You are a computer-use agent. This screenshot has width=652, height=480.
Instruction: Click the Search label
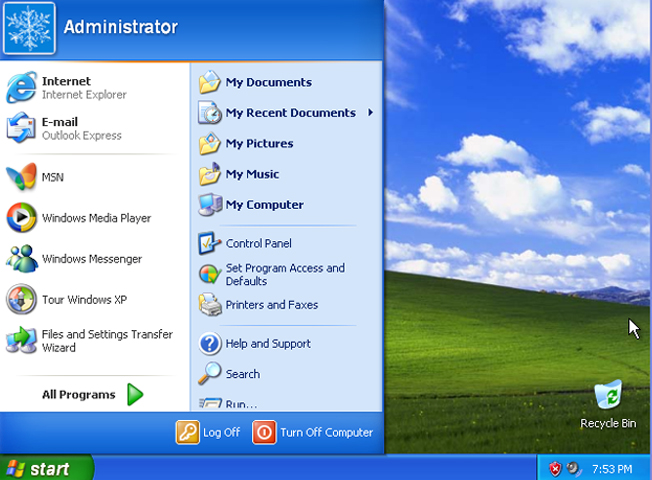[x=243, y=374]
